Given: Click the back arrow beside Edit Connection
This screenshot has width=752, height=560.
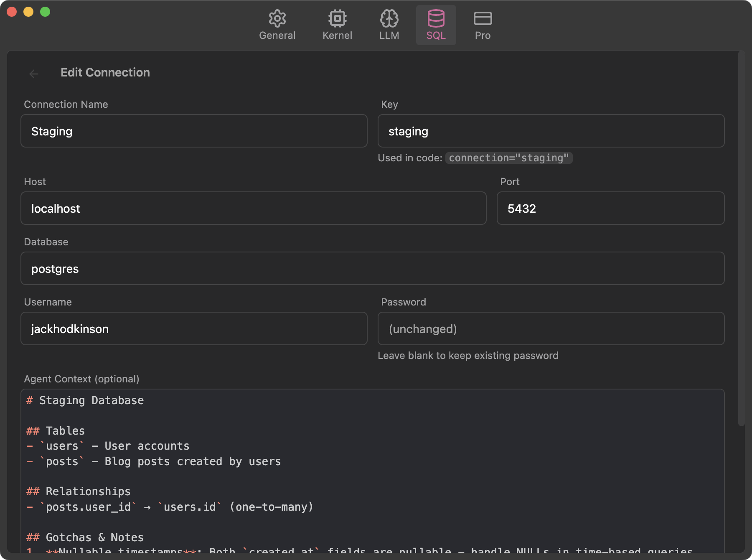Looking at the screenshot, I should point(34,74).
